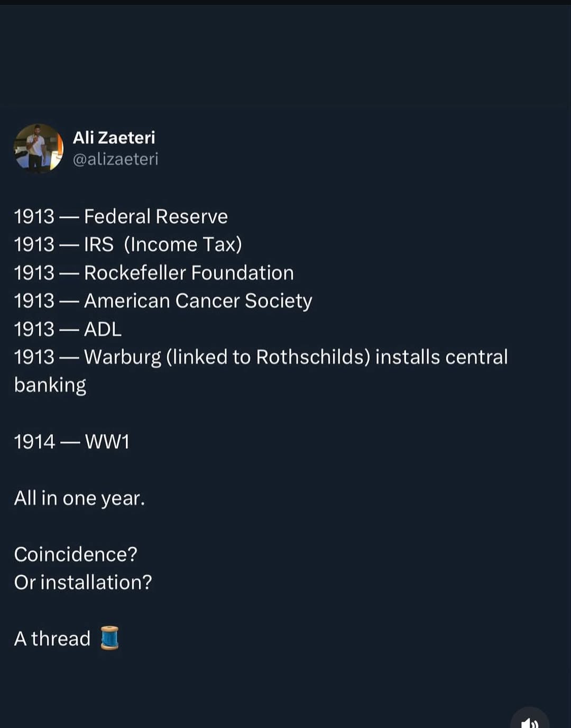Viewport: 571px width, 728px height.
Task: Select the 1914 — WW1 line
Action: pyautogui.click(x=71, y=441)
